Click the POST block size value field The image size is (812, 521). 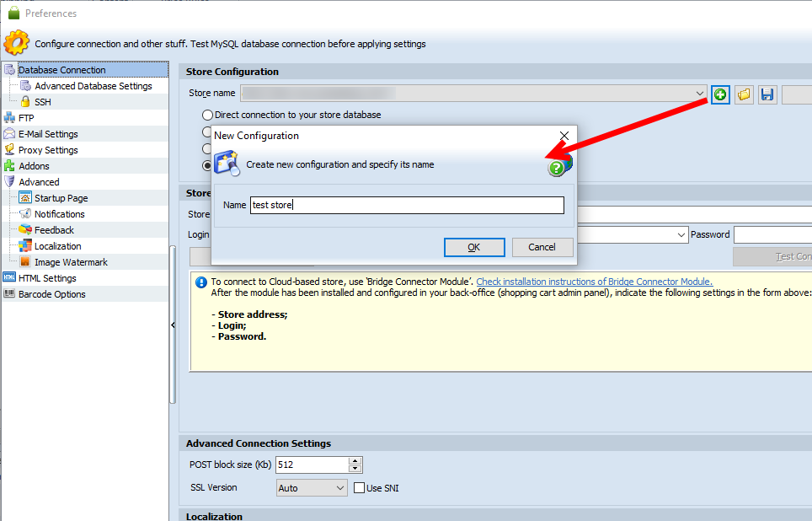[x=313, y=465]
